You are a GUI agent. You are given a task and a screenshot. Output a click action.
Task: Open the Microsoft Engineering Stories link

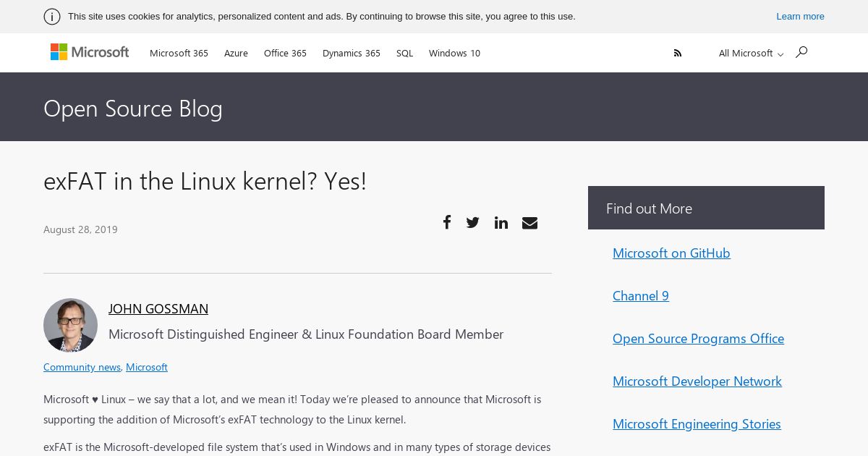click(697, 423)
